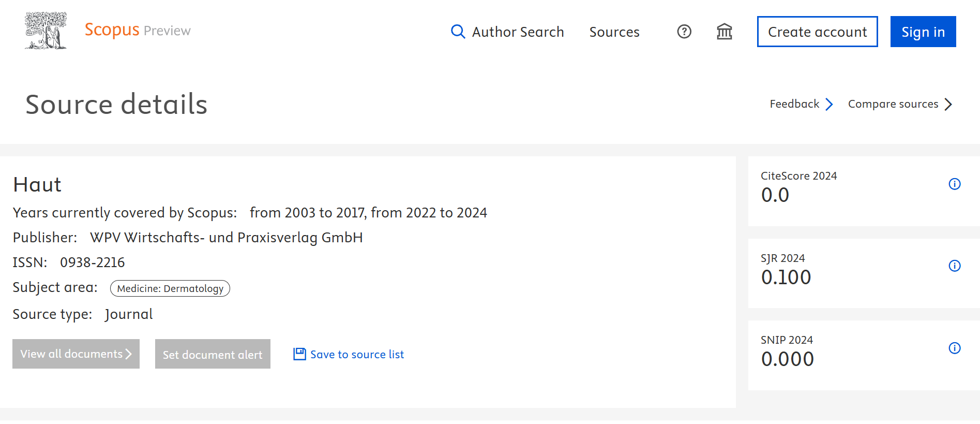Click Set document alert button

pyautogui.click(x=213, y=354)
